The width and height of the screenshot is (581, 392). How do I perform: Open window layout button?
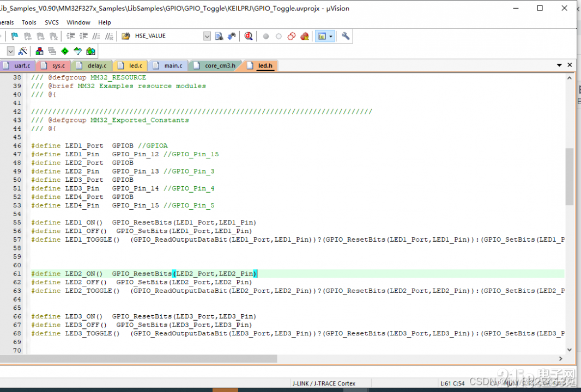[x=322, y=36]
